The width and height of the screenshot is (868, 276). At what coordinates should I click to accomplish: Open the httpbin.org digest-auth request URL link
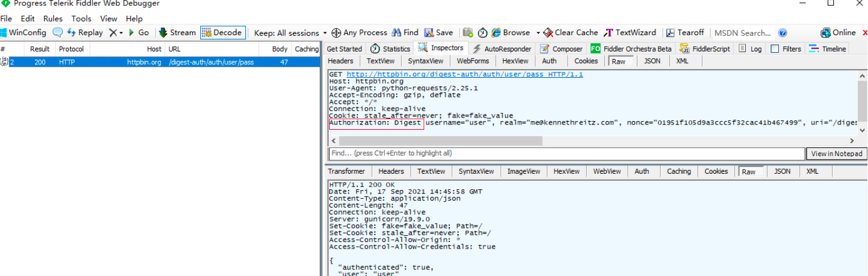464,75
